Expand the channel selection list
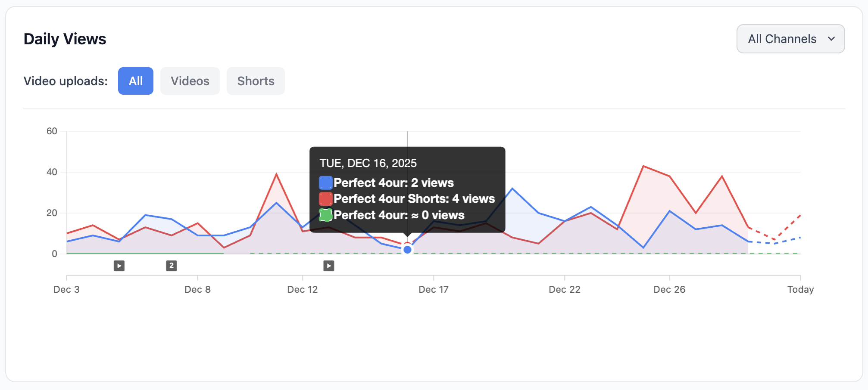868x390 pixels. click(791, 39)
